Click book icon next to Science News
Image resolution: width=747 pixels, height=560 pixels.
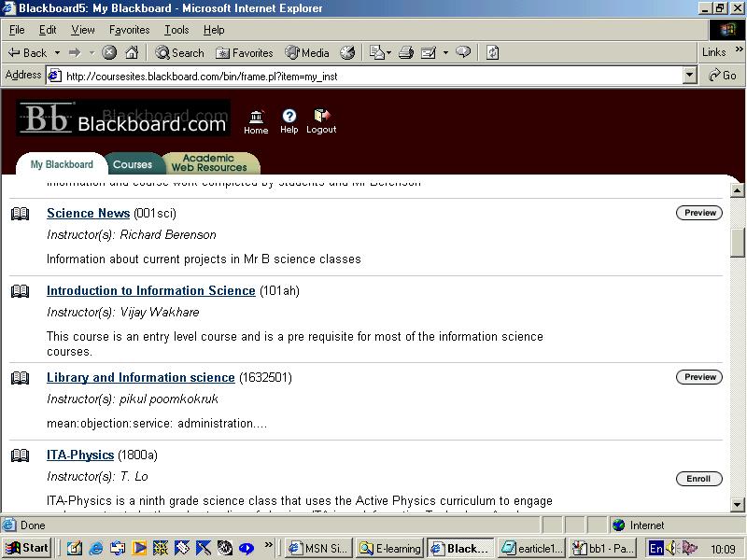pos(20,214)
